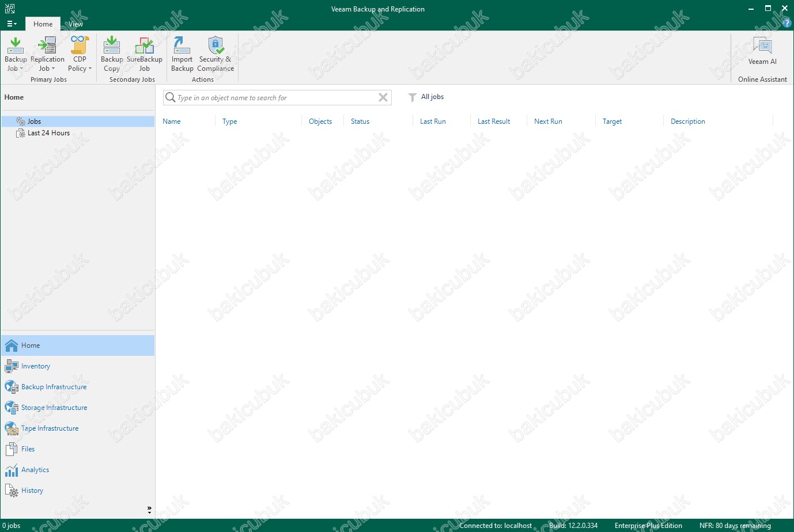Clear the search box with X
This screenshot has width=794, height=532.
pyautogui.click(x=383, y=97)
